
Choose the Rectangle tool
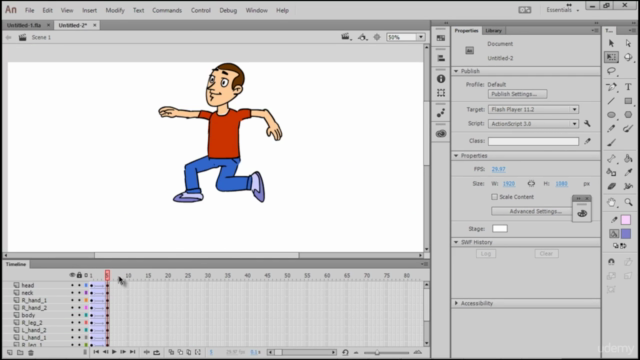[628, 101]
